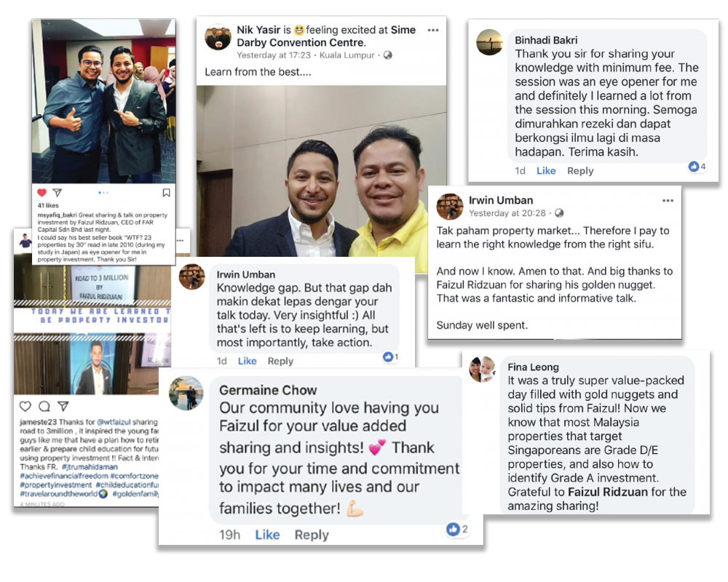Share jameste23 post with paper plane icon
The height and width of the screenshot is (582, 728).
[x=63, y=406]
